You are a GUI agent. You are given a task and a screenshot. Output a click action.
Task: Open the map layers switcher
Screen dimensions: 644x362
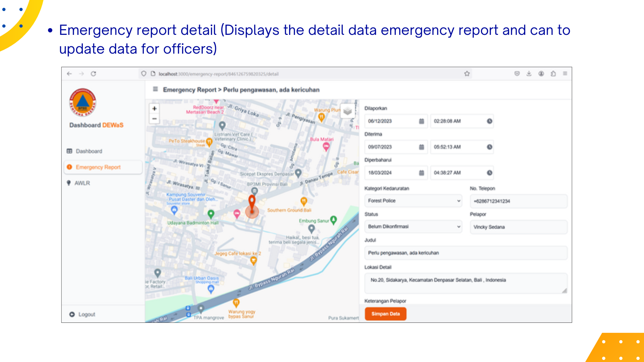[x=347, y=111]
